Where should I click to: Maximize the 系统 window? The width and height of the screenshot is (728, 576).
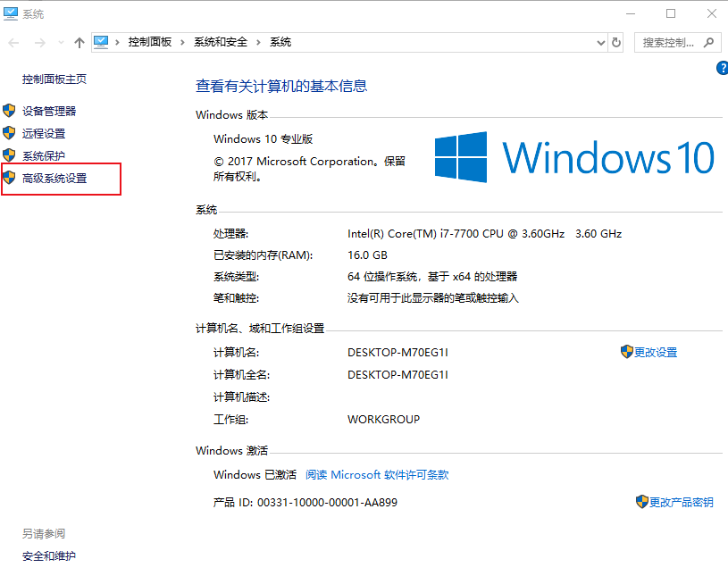pos(671,14)
